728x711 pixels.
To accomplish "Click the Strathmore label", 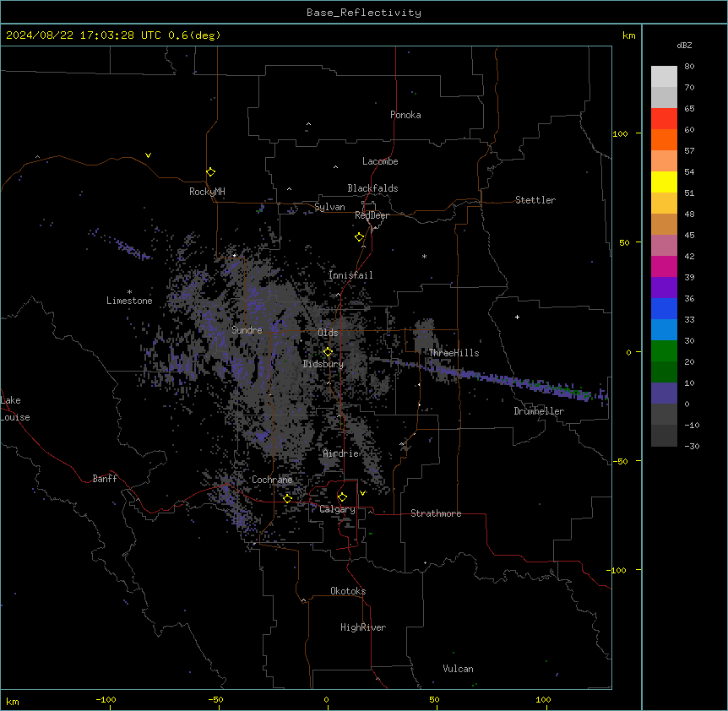I will 436,513.
